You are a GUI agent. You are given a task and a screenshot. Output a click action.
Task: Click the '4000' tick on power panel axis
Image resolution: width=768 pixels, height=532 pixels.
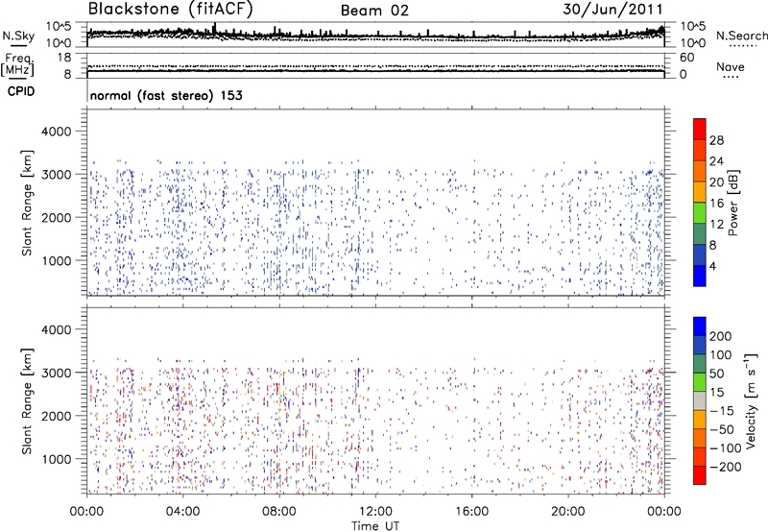pyautogui.click(x=57, y=132)
